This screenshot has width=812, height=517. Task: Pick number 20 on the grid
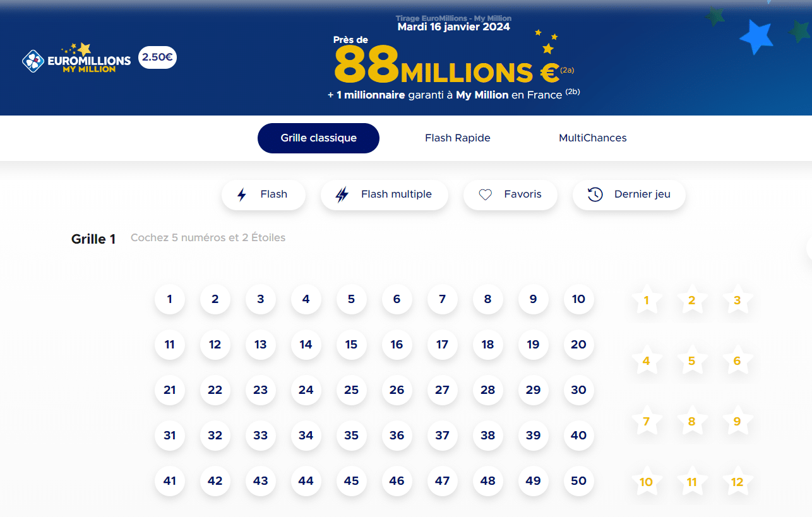(x=579, y=345)
